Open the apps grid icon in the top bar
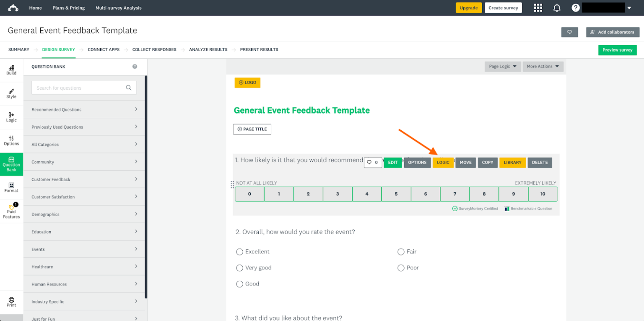The width and height of the screenshot is (644, 321). (538, 8)
